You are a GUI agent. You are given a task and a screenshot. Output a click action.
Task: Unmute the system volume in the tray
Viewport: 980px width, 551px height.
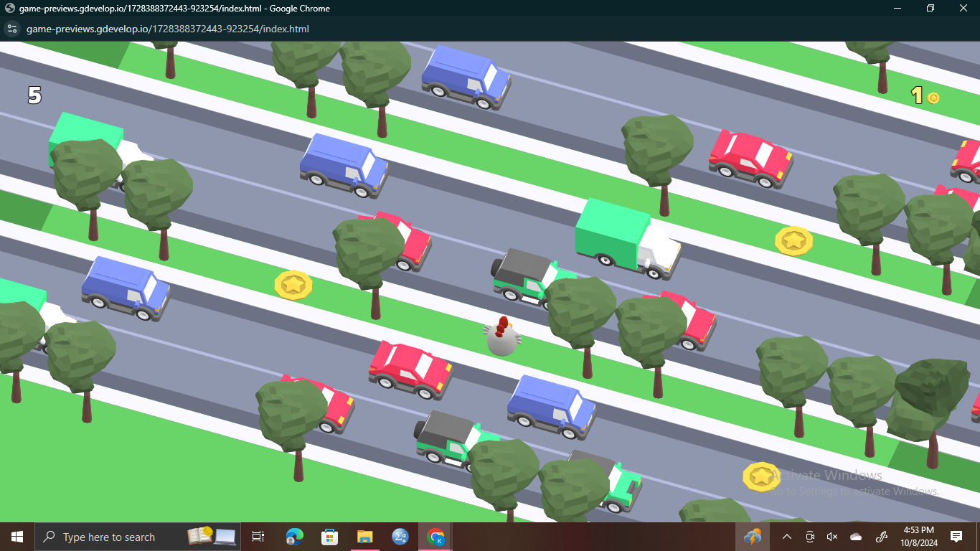pos(832,537)
